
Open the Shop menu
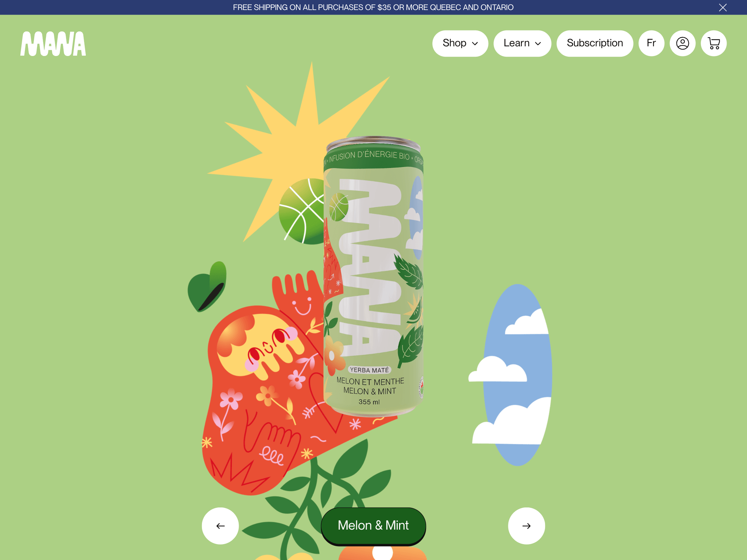460,43
